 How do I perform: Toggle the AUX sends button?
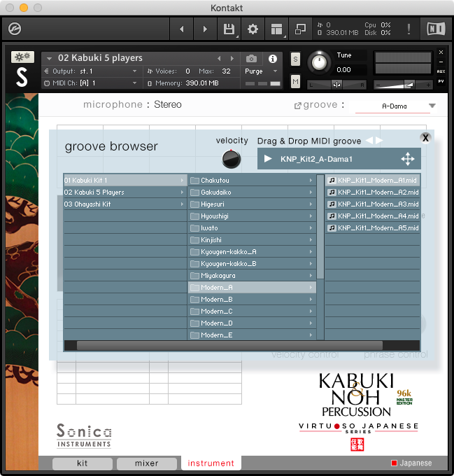point(441,71)
